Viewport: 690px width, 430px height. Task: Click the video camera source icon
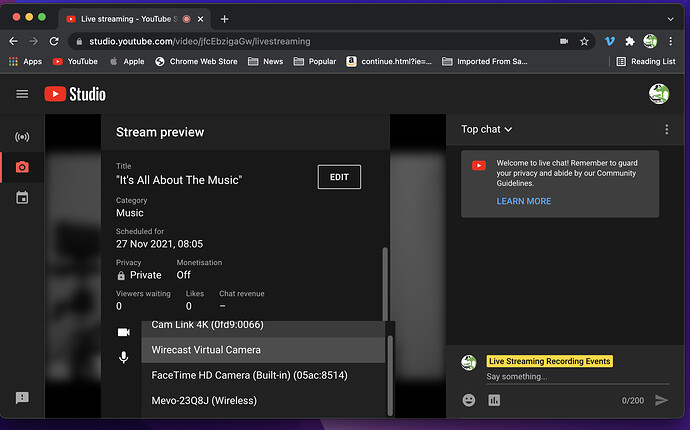point(124,332)
